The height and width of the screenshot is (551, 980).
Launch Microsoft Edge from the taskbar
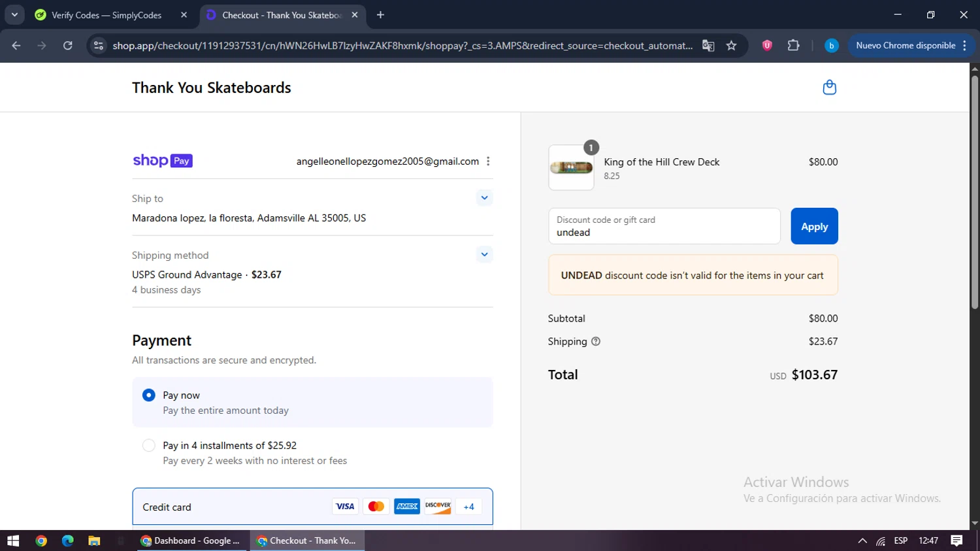coord(68,541)
